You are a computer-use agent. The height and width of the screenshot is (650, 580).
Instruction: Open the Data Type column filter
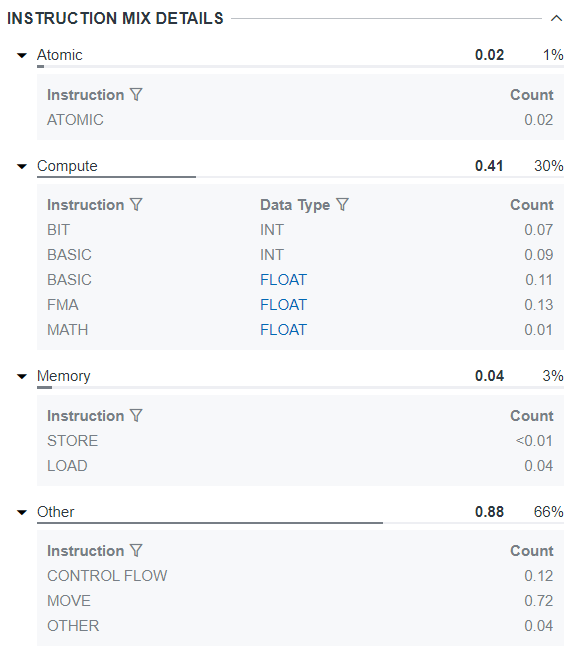point(342,205)
